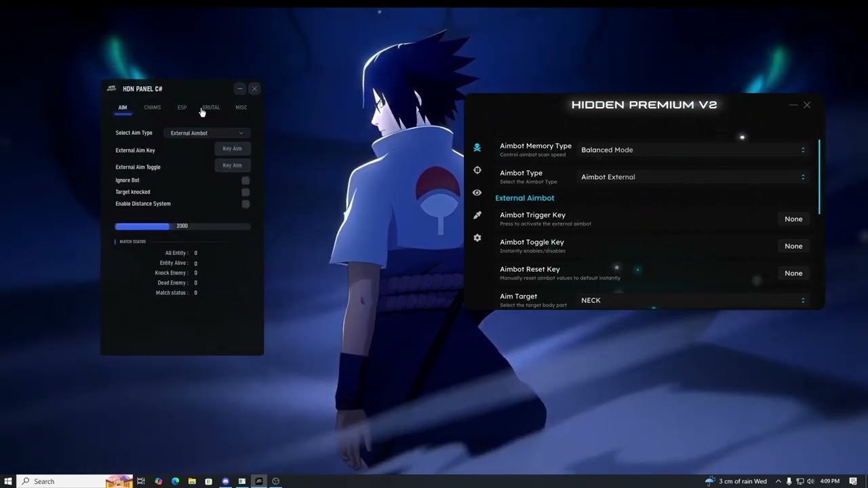Open Task View from the taskbar

tap(141, 481)
